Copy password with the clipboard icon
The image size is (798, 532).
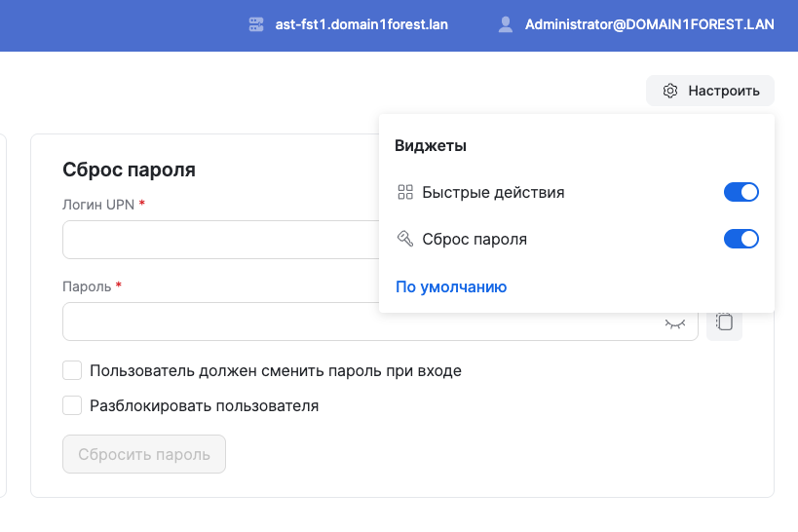tap(724, 322)
